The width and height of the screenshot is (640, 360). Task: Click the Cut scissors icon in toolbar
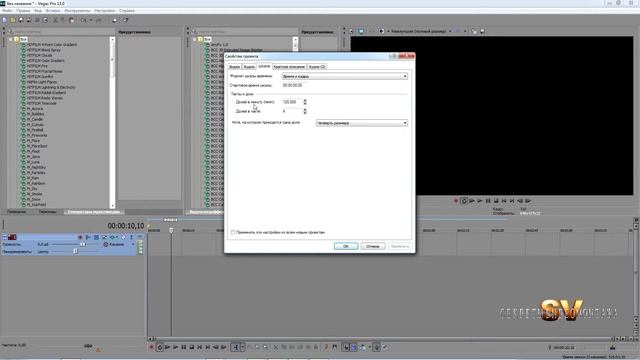[56, 20]
